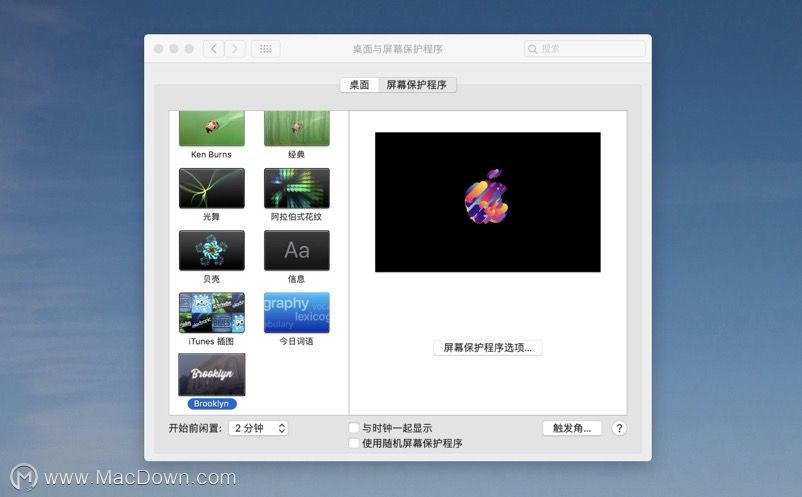
Task: Click the 光舞 label text
Action: click(211, 217)
